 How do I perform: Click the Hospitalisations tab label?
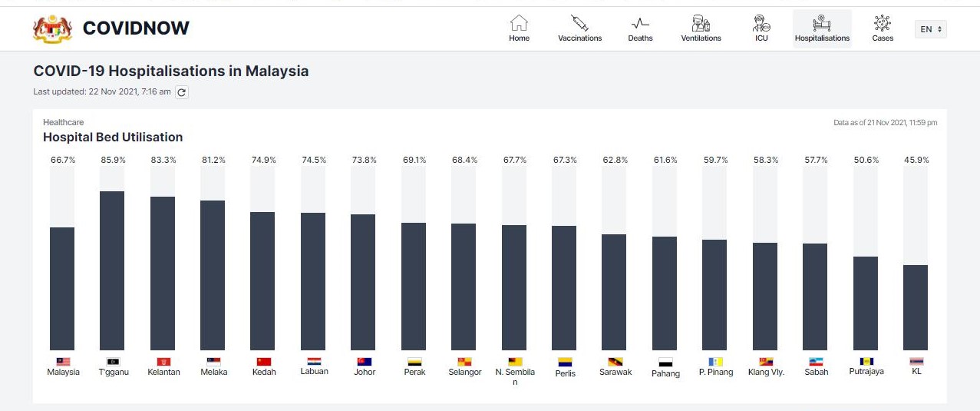(822, 38)
